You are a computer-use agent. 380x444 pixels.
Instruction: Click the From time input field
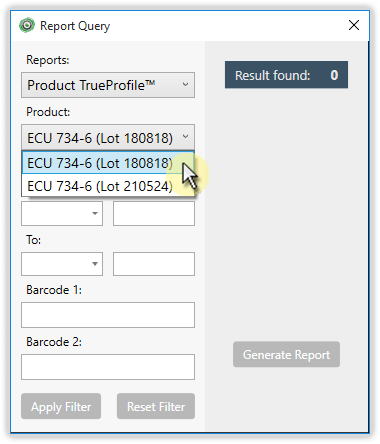click(x=154, y=213)
